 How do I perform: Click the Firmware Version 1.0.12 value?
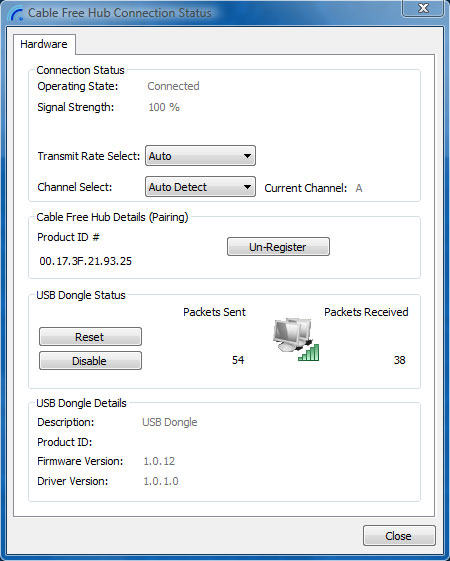point(159,461)
